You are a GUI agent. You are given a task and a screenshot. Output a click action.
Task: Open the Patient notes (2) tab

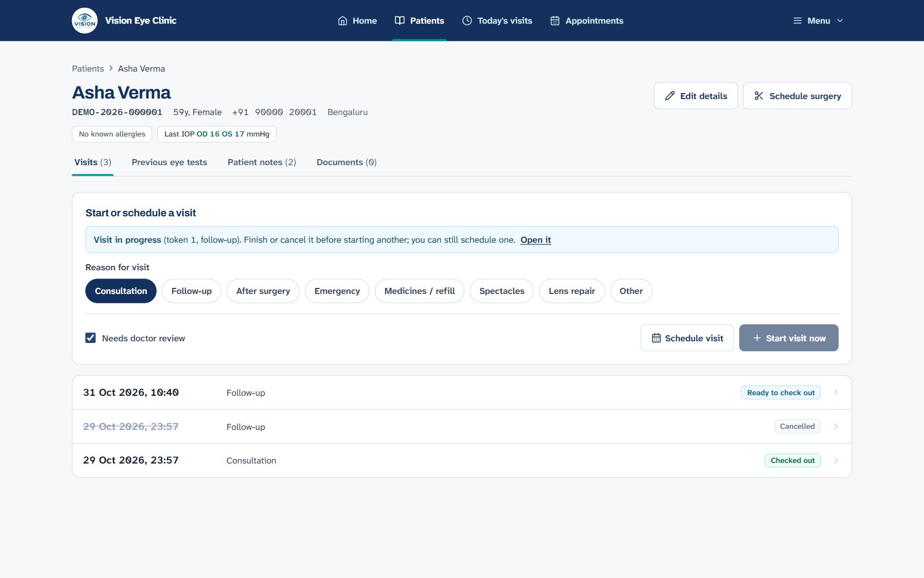(262, 162)
